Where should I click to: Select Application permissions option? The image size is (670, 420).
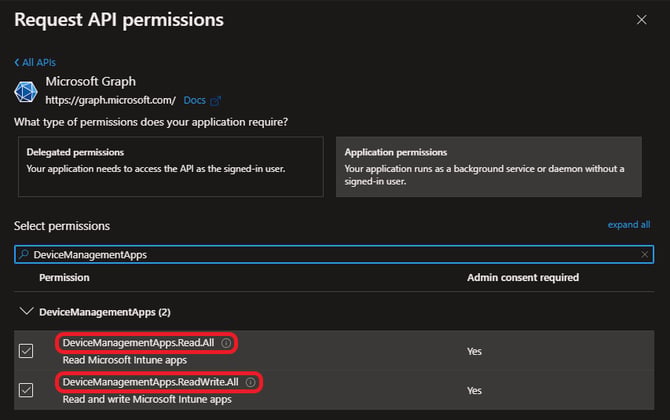[x=488, y=167]
